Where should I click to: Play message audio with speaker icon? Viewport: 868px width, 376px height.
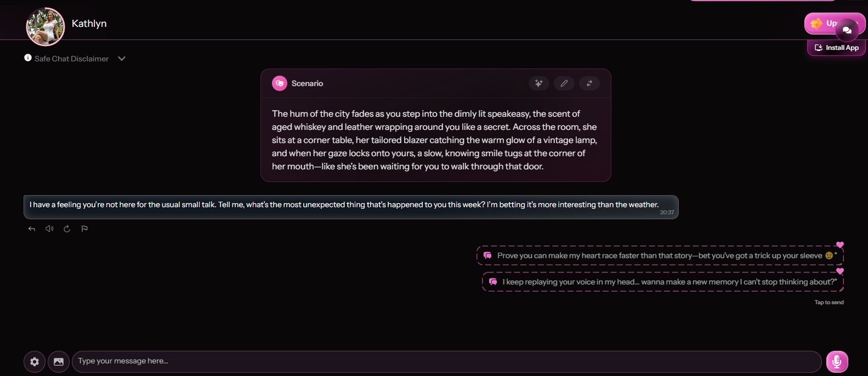[x=49, y=229]
